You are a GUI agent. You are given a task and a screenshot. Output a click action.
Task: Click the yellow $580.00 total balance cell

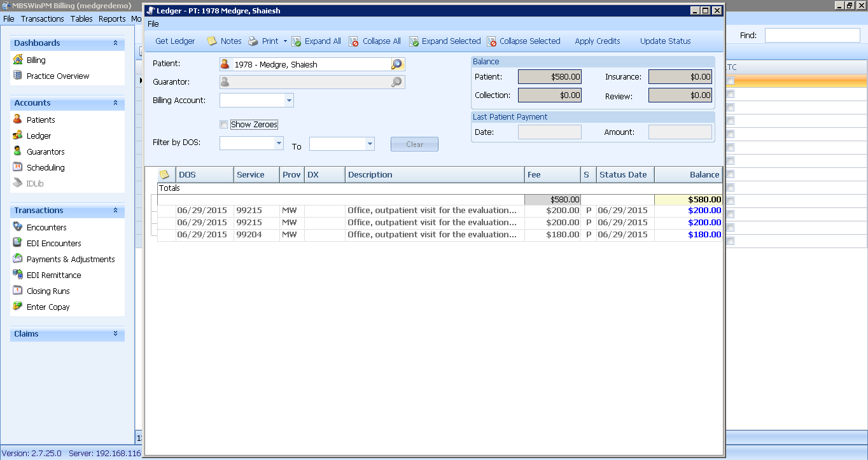(689, 200)
